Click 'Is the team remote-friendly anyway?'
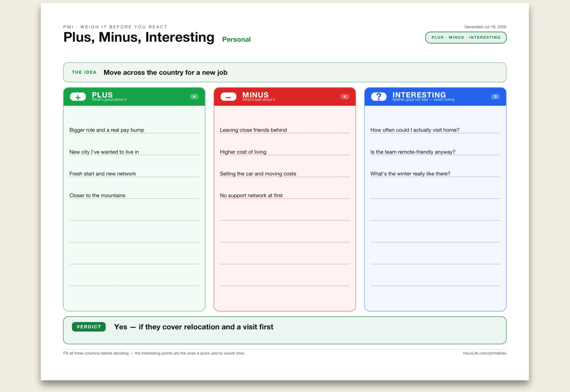This screenshot has height=392, width=570. click(x=413, y=152)
